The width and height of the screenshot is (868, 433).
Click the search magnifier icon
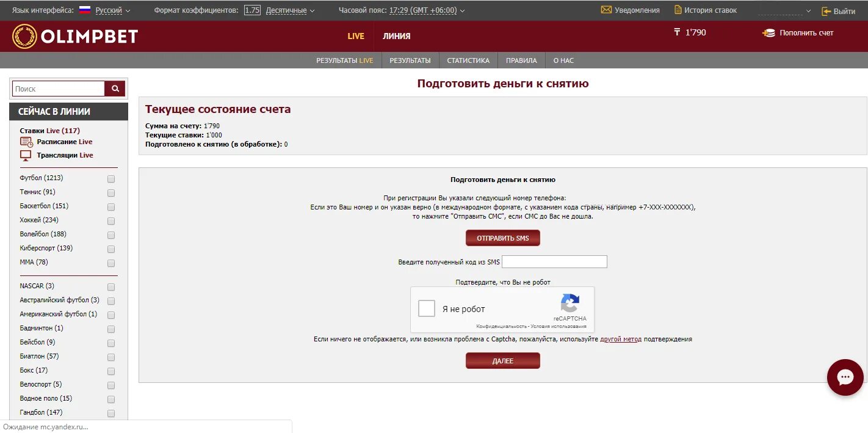(x=115, y=88)
